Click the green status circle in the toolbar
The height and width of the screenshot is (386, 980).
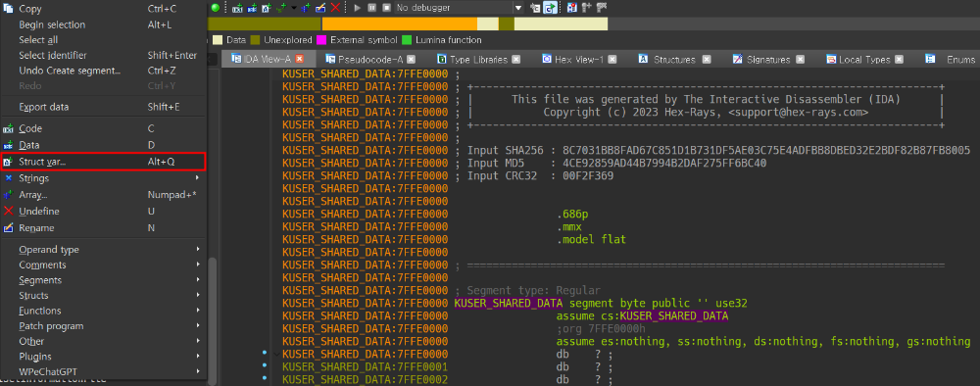(x=215, y=8)
